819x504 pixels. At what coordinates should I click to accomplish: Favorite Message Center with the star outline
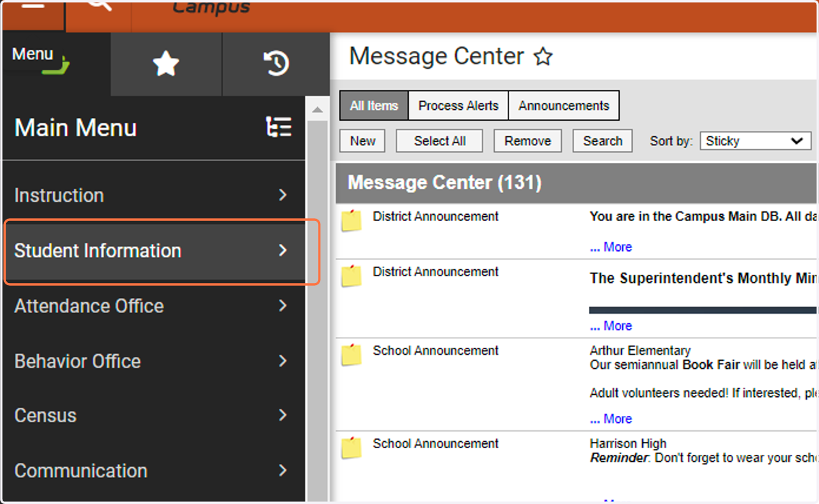pos(543,57)
